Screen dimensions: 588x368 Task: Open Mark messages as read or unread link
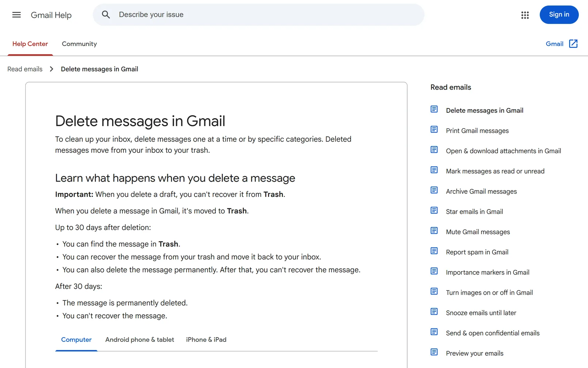coord(495,171)
